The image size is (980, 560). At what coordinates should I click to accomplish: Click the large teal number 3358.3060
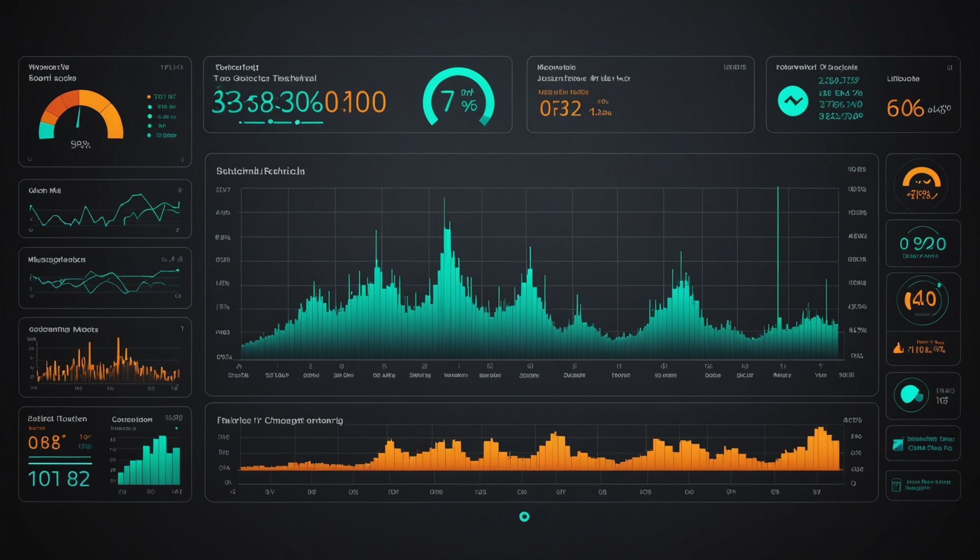coord(268,103)
